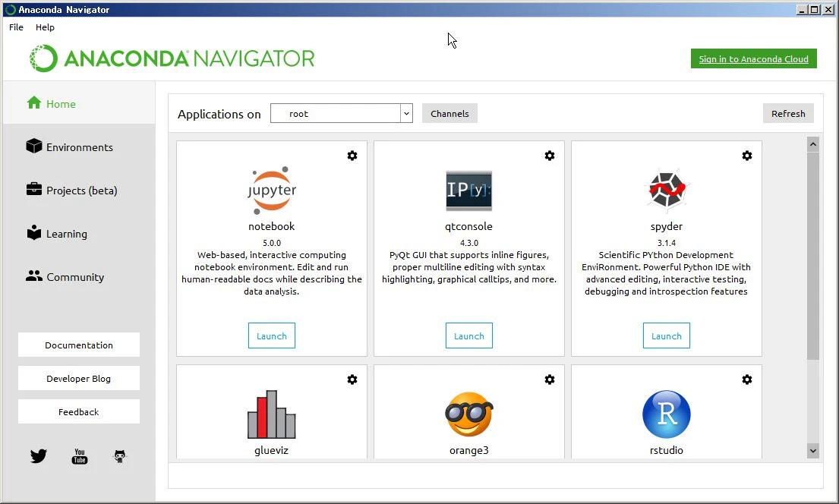Image resolution: width=839 pixels, height=504 pixels.
Task: Switch to the Projects (beta) tab
Action: point(79,190)
